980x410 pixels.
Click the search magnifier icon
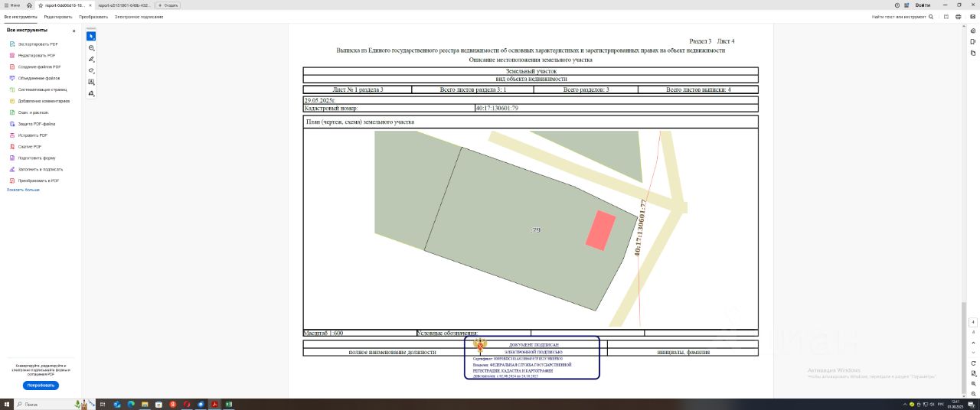pyautogui.click(x=931, y=16)
